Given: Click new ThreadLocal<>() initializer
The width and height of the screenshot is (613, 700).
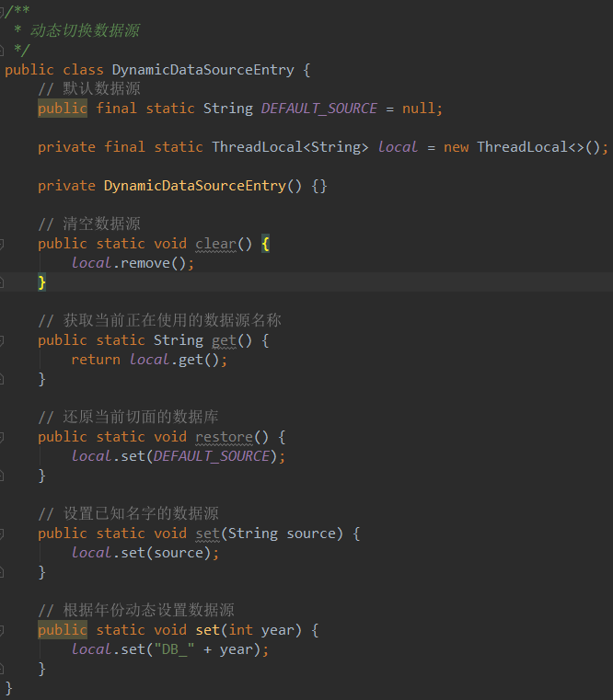Looking at the screenshot, I should pos(522,147).
